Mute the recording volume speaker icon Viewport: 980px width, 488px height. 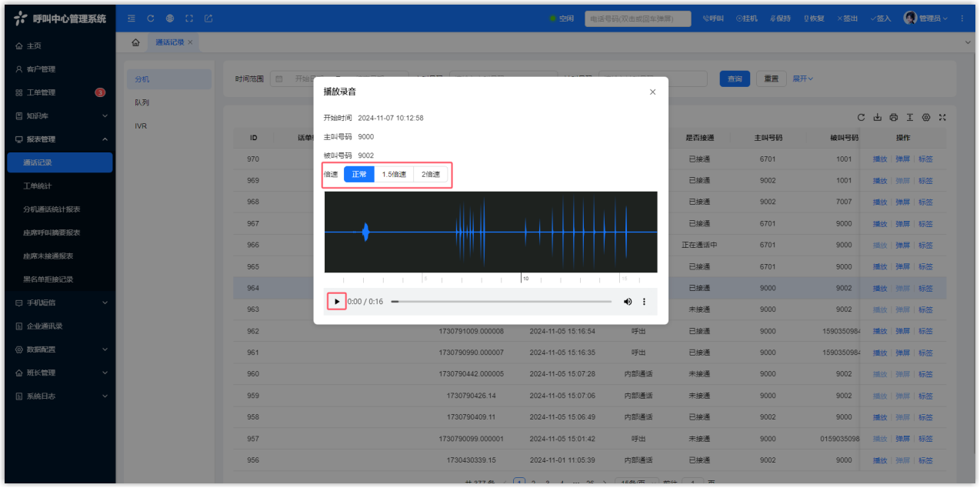coord(628,302)
